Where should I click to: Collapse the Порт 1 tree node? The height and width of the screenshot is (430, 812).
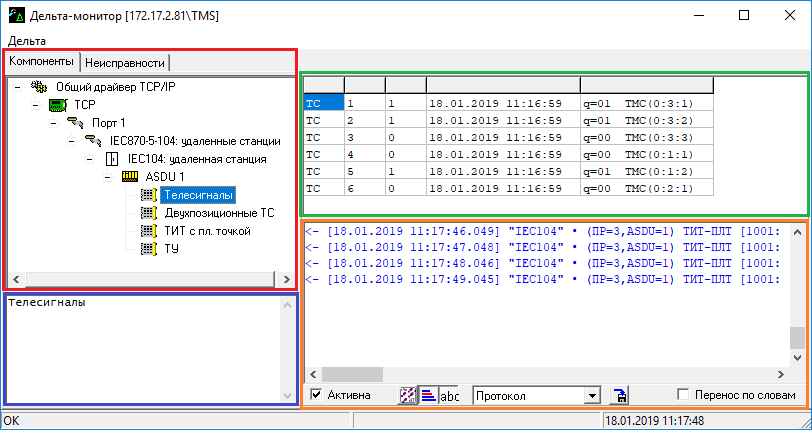[54, 123]
